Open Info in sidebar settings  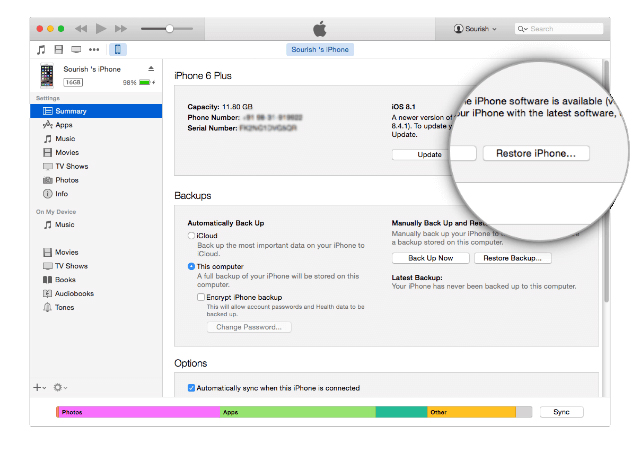coord(96,194)
